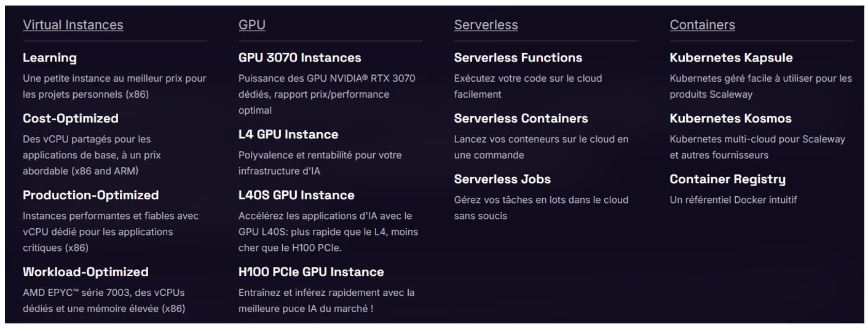Click the L4 GPU Instance item

click(x=288, y=135)
